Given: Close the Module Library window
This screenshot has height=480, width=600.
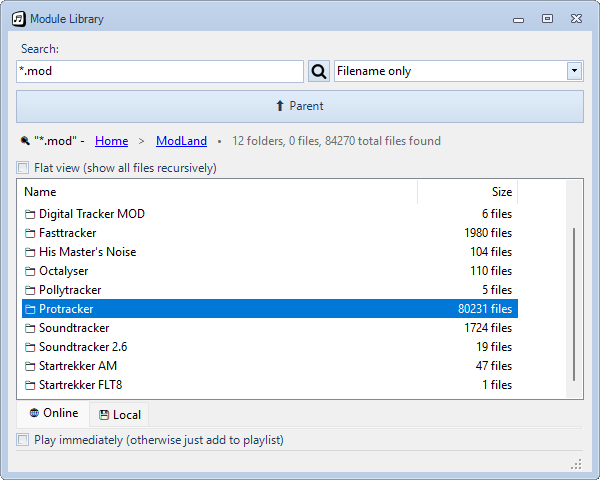Looking at the screenshot, I should point(576,18).
